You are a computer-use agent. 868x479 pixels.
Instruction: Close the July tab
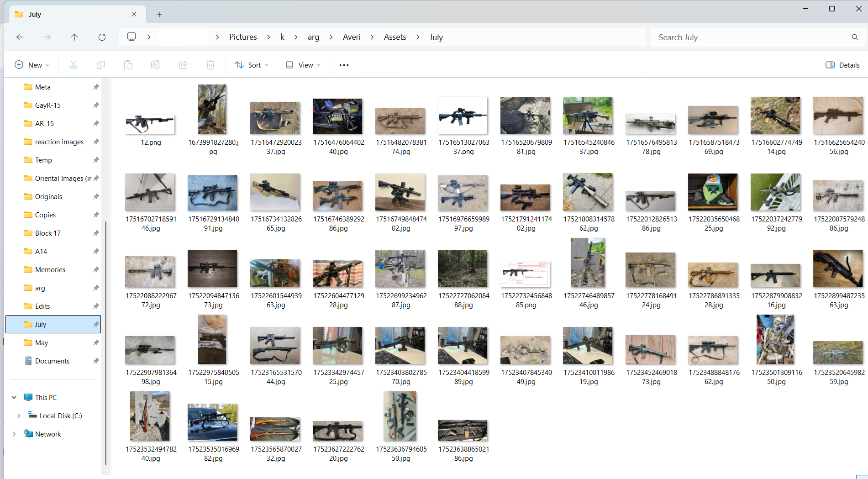click(134, 14)
